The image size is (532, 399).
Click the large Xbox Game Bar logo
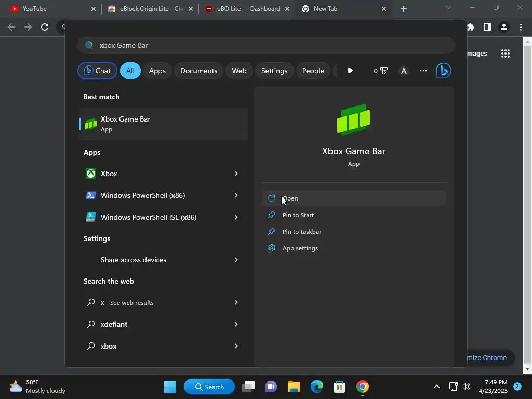353,119
